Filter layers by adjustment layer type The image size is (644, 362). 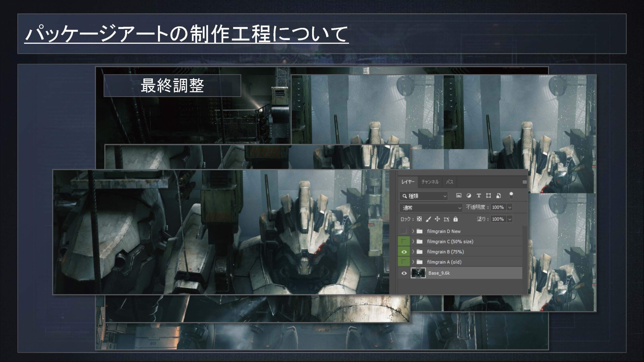pos(469,196)
